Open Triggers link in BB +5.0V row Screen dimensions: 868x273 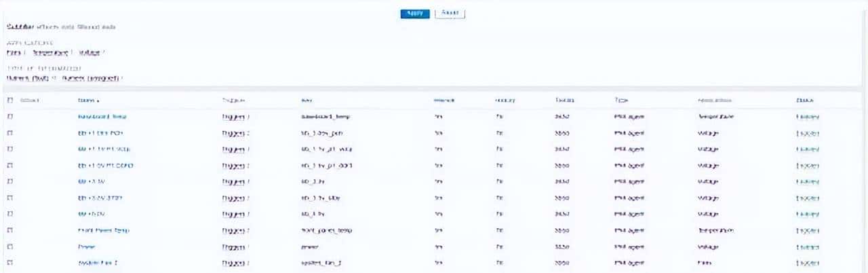235,214
